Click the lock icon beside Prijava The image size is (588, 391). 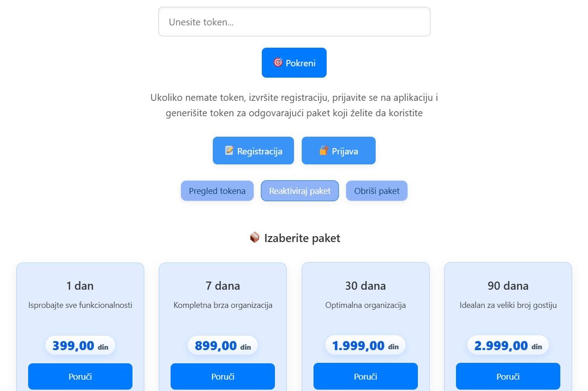pyautogui.click(x=323, y=150)
